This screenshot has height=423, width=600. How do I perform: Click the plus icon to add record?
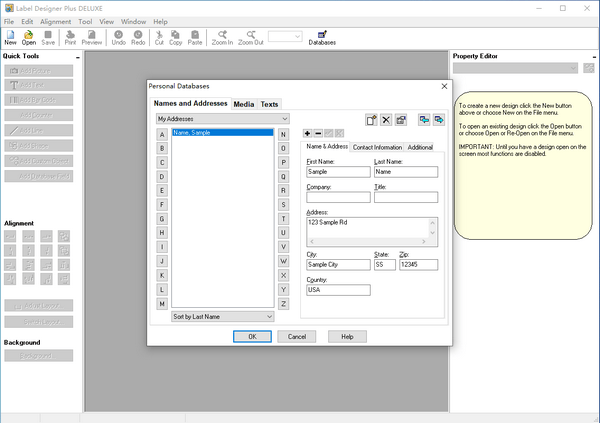(307, 133)
